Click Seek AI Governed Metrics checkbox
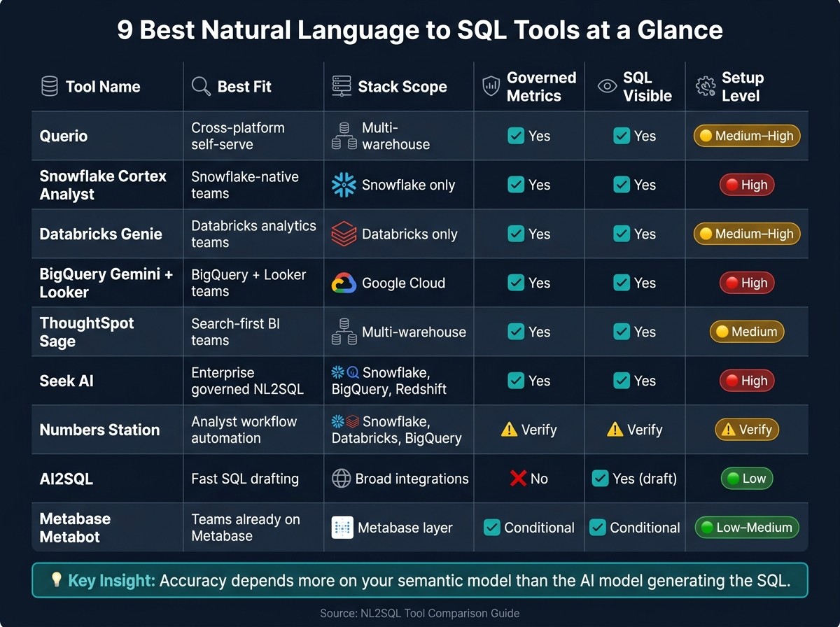The height and width of the screenshot is (627, 840). click(x=516, y=381)
